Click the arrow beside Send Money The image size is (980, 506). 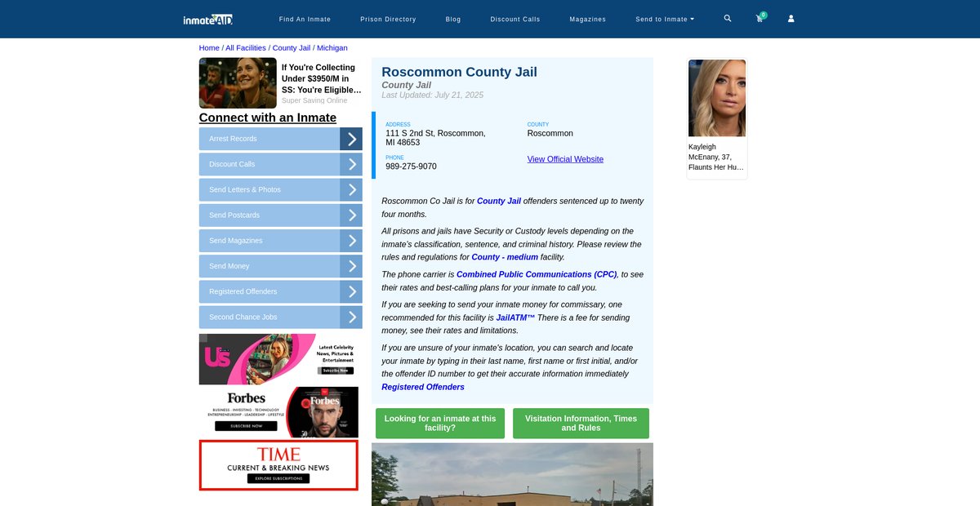[351, 266]
